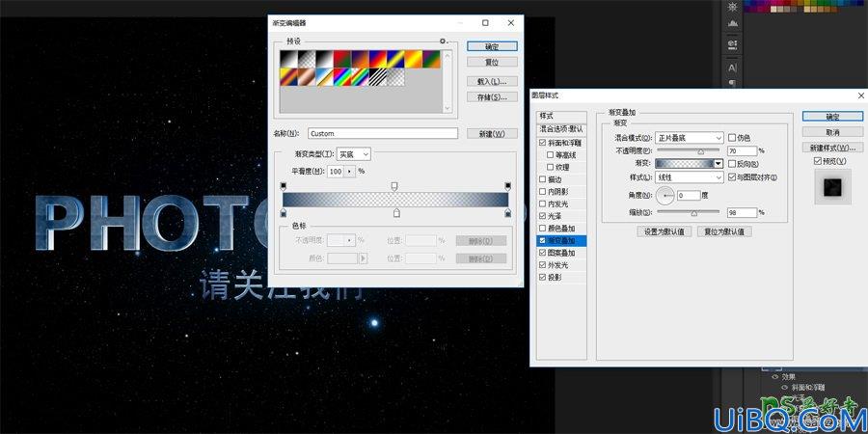Click the 缩放 slider handle
This screenshot has height=434, width=868.
693,213
